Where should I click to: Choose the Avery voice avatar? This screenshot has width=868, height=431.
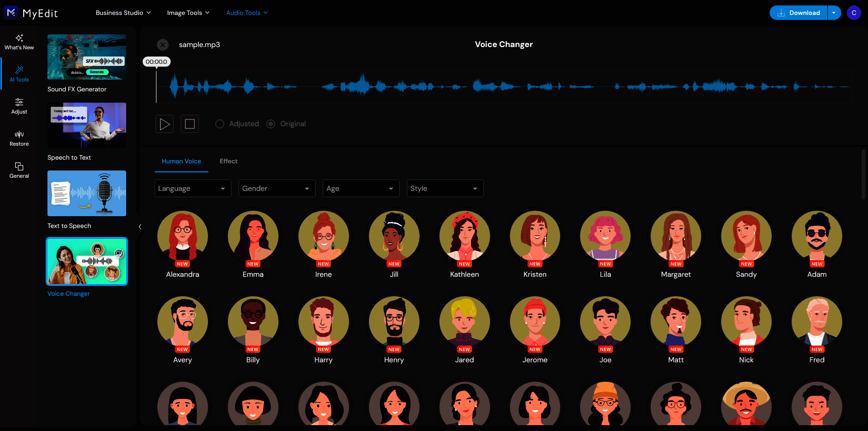pos(183,322)
